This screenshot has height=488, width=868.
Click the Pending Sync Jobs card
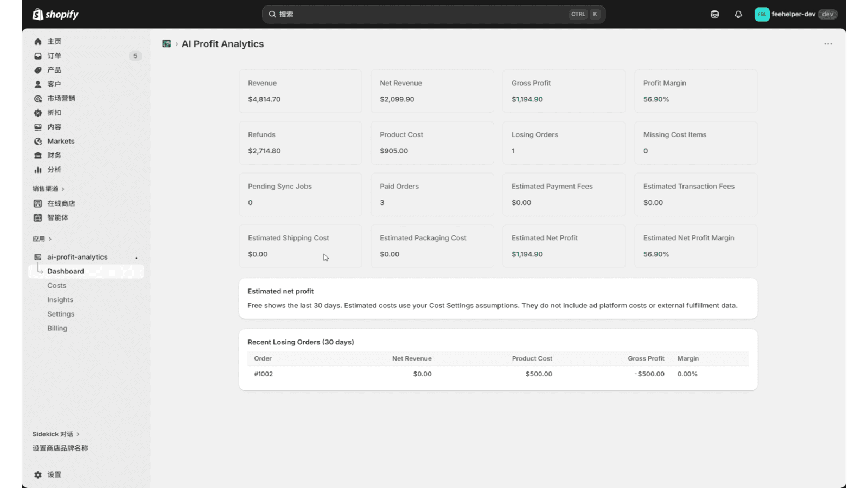point(301,194)
